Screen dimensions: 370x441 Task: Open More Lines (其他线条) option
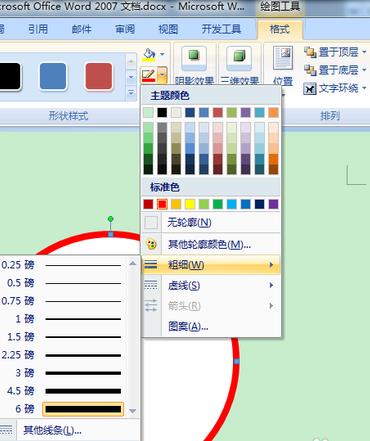coord(70,430)
